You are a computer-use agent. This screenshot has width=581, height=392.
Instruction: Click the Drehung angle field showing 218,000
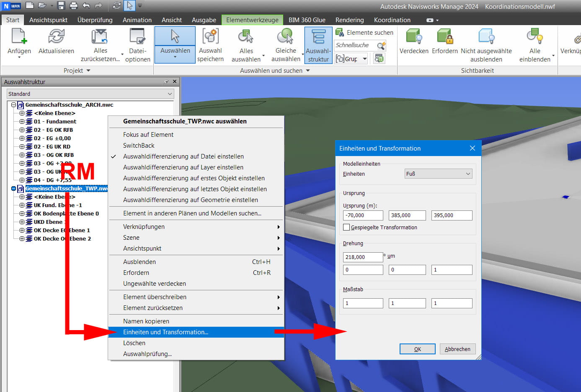pos(363,257)
